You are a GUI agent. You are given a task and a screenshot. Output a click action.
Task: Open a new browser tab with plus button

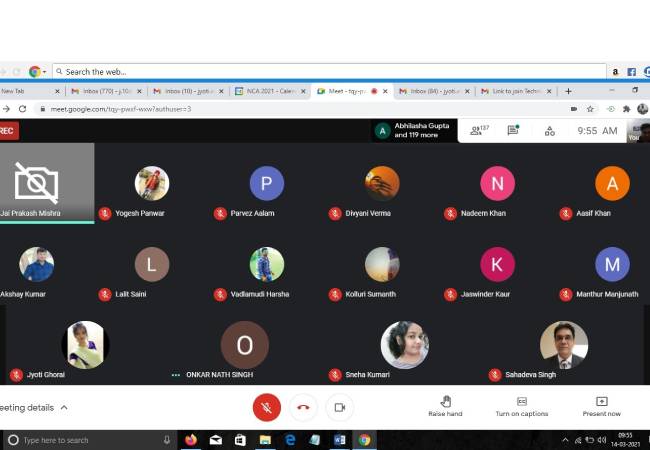coord(568,91)
